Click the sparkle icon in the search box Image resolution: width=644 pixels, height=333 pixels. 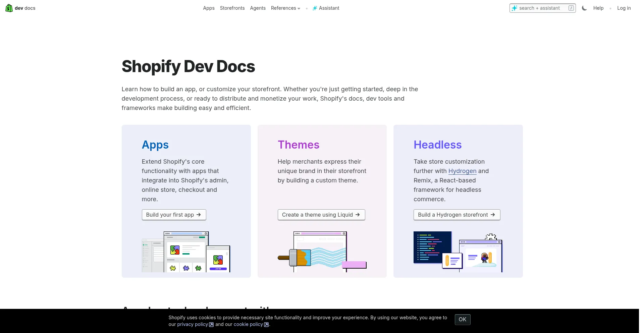[515, 8]
